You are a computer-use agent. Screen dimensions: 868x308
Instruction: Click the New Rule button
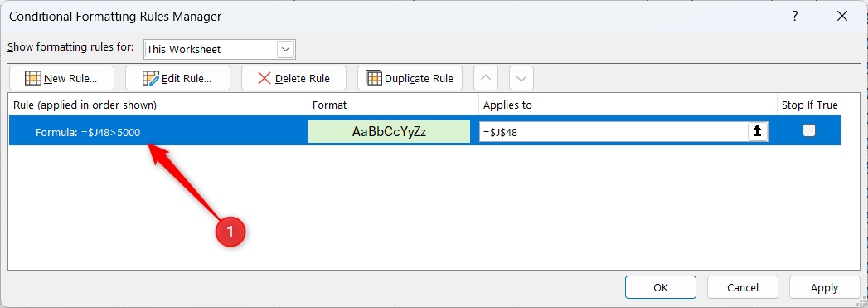click(x=61, y=78)
